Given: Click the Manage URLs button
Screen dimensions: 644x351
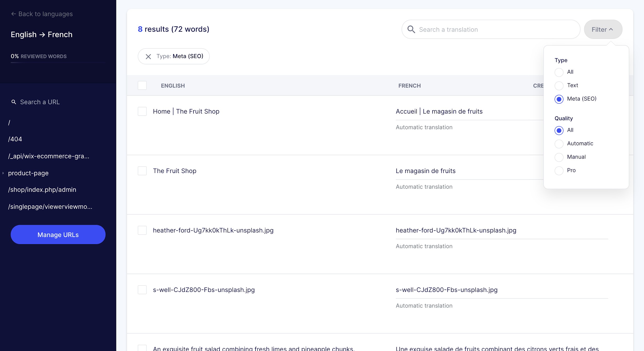Looking at the screenshot, I should pos(58,235).
